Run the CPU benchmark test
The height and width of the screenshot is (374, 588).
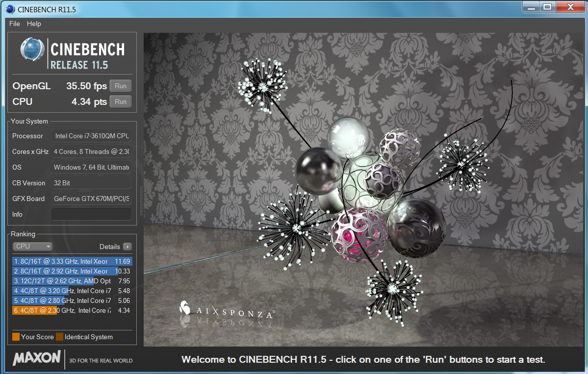120,101
